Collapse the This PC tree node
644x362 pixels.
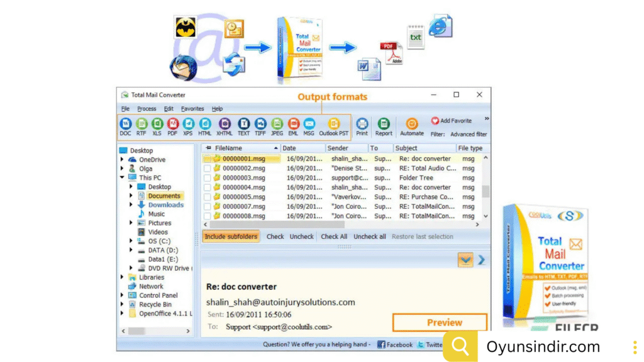pos(122,178)
